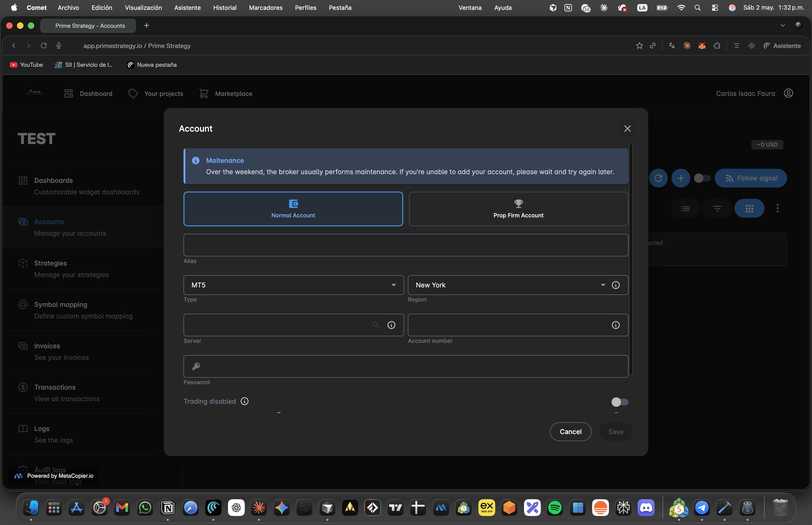This screenshot has width=812, height=525.
Task: Click the Prime Strategy logo
Action: click(34, 92)
